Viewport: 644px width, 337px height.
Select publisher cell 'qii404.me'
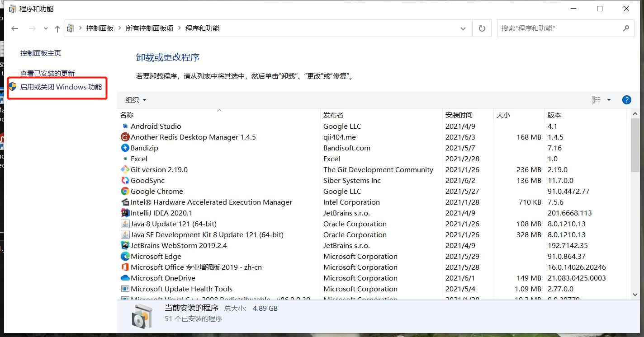click(340, 137)
